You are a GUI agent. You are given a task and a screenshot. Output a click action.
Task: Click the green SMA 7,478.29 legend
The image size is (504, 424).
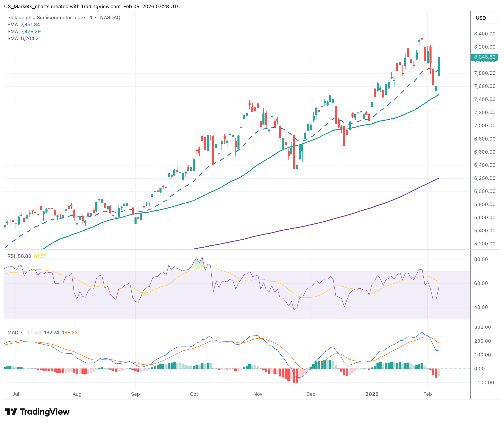tap(24, 32)
